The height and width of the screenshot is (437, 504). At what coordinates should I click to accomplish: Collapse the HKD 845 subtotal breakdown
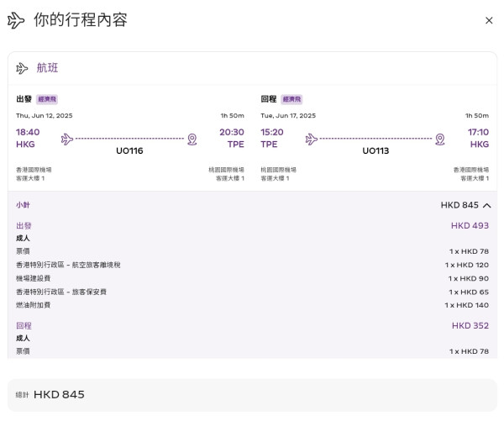pyautogui.click(x=486, y=205)
